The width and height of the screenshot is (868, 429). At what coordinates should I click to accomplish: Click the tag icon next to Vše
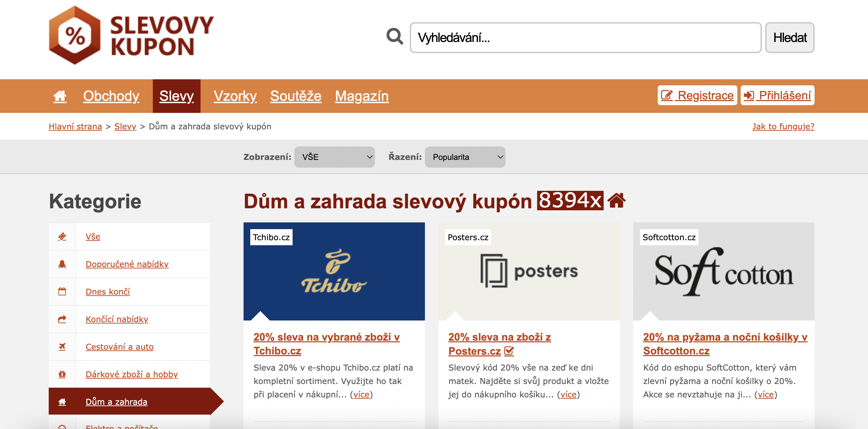pos(62,237)
